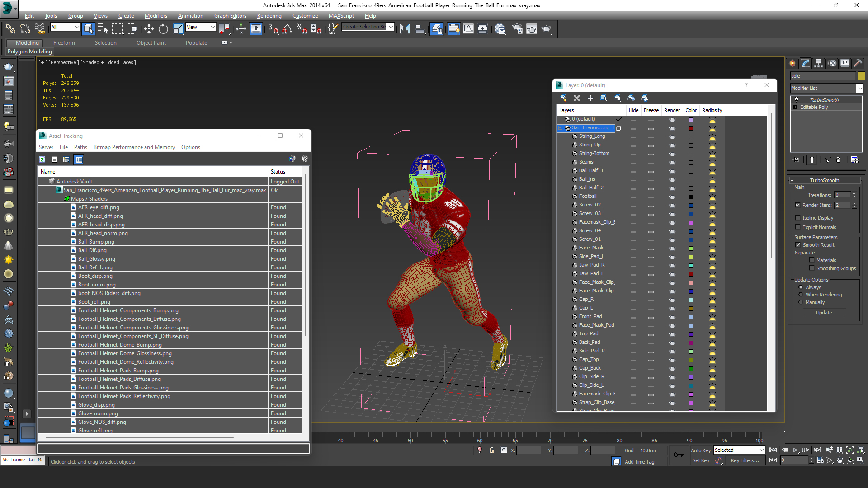Viewport: 868px width, 488px height.
Task: Open Select by Name dialog
Action: pyautogui.click(x=103, y=29)
